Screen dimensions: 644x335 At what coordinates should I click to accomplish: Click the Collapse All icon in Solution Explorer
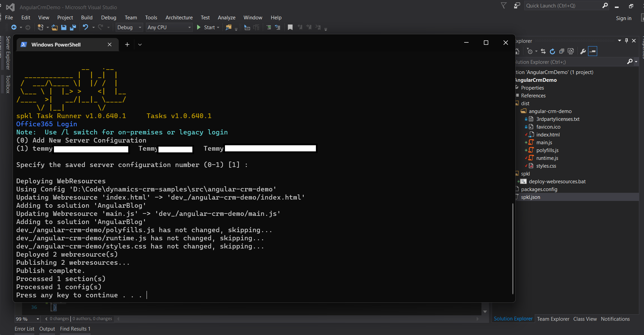pos(562,51)
